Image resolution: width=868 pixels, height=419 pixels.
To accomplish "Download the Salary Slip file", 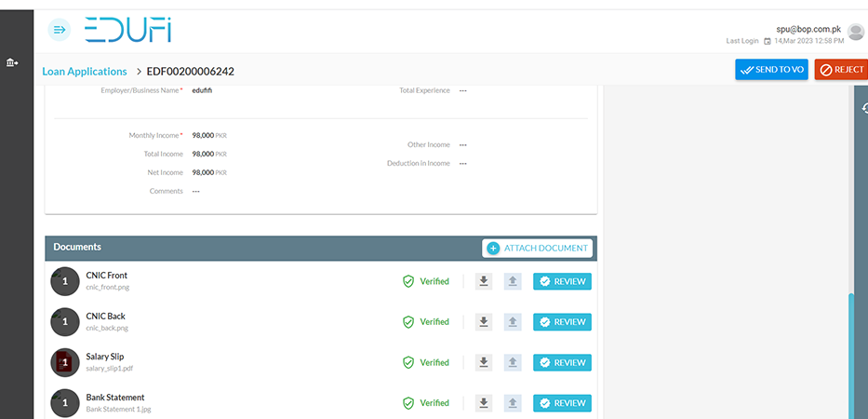I will click(484, 362).
